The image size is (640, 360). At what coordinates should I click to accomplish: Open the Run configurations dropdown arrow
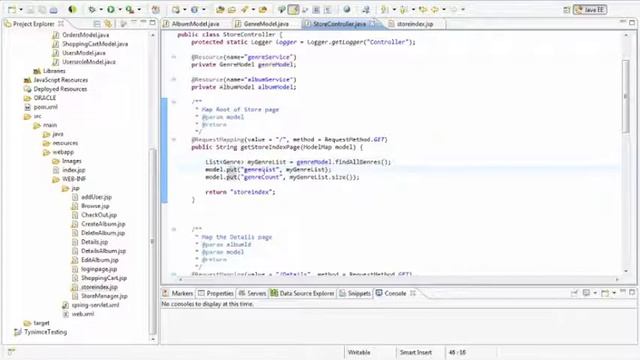point(120,10)
